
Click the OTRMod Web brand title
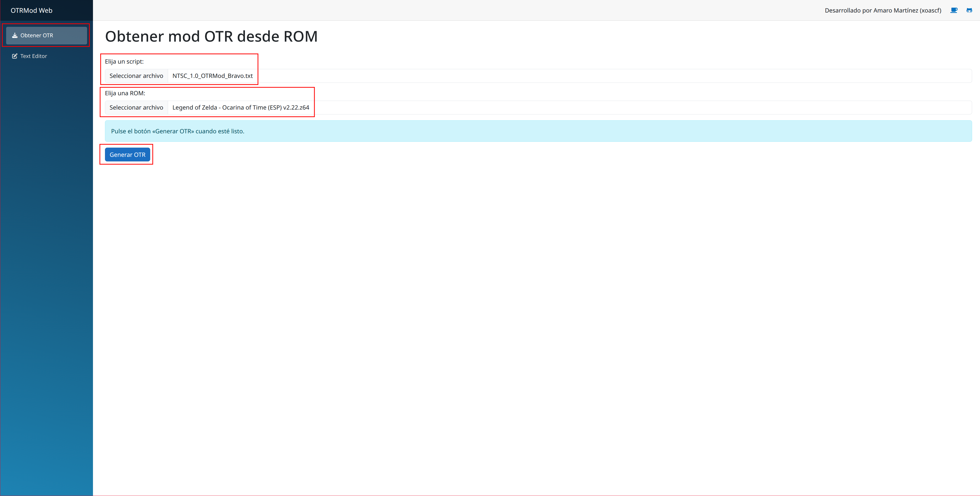point(32,10)
